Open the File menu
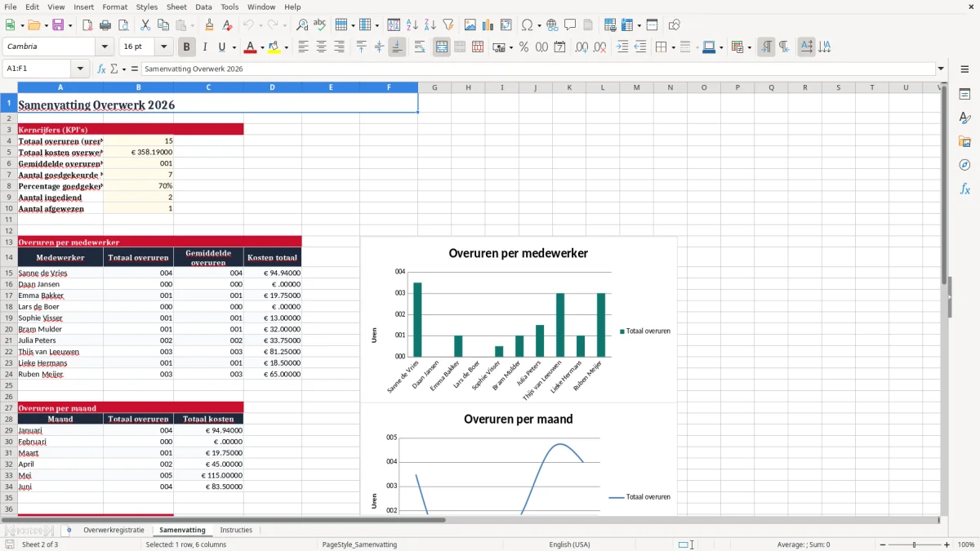The image size is (980, 551). [x=11, y=7]
